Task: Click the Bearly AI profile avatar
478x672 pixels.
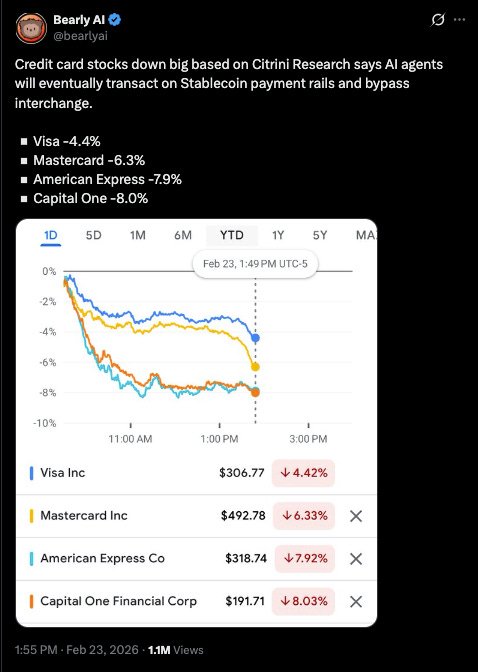Action: tap(31, 28)
